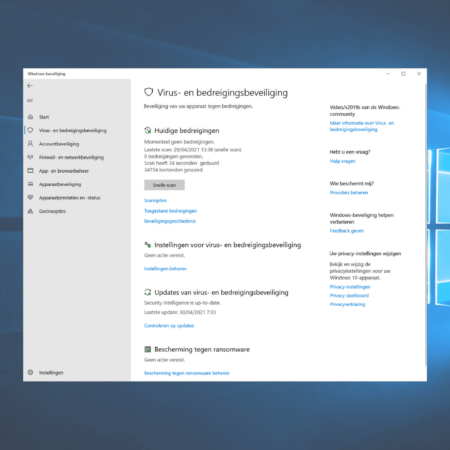
Task: Click the vertical scrollbar of the window
Action: click(x=425, y=225)
